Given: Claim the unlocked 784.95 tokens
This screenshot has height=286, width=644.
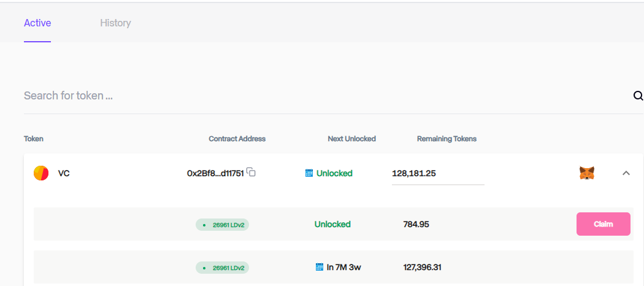Looking at the screenshot, I should pos(603,224).
